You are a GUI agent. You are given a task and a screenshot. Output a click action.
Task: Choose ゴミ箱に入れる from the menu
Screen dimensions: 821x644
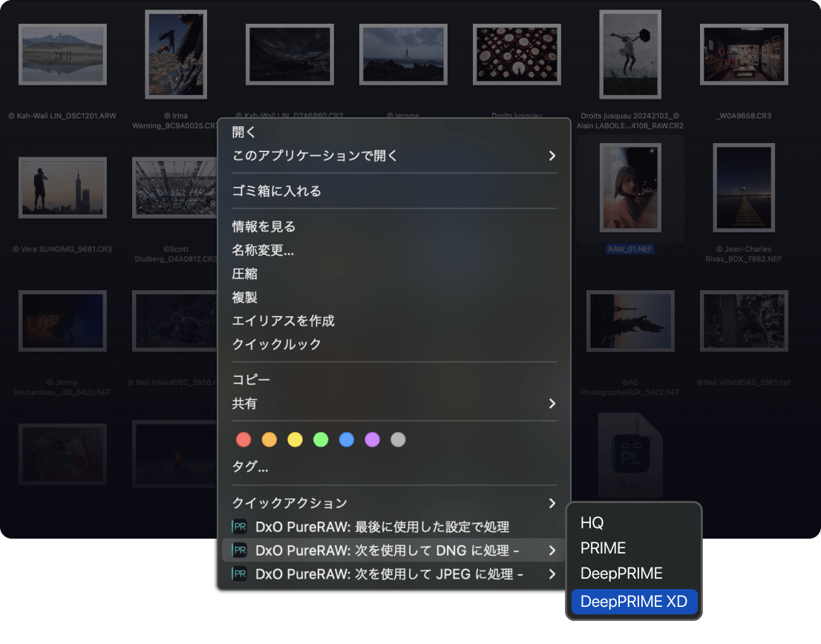(276, 191)
